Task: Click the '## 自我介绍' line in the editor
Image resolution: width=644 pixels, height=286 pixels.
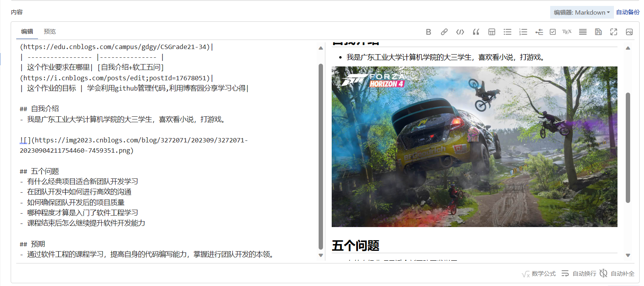Action: 39,109
